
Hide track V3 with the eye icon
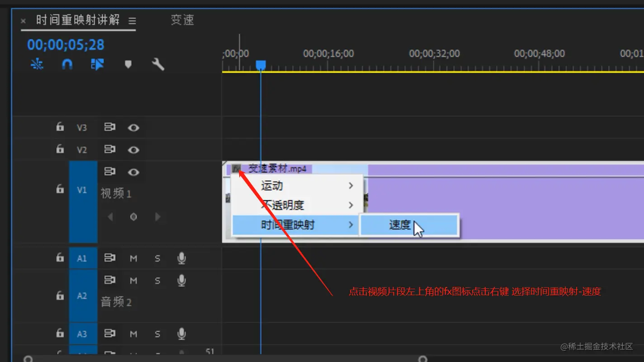click(133, 128)
